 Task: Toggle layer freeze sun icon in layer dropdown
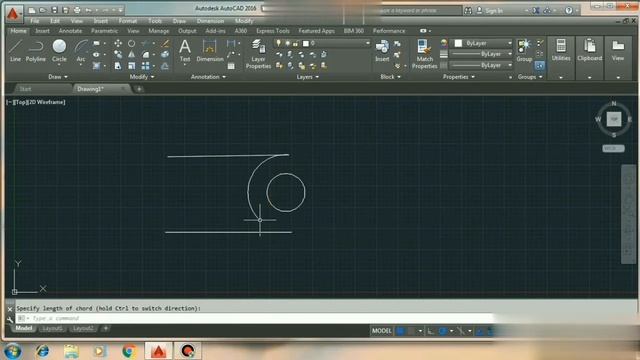[x=287, y=43]
